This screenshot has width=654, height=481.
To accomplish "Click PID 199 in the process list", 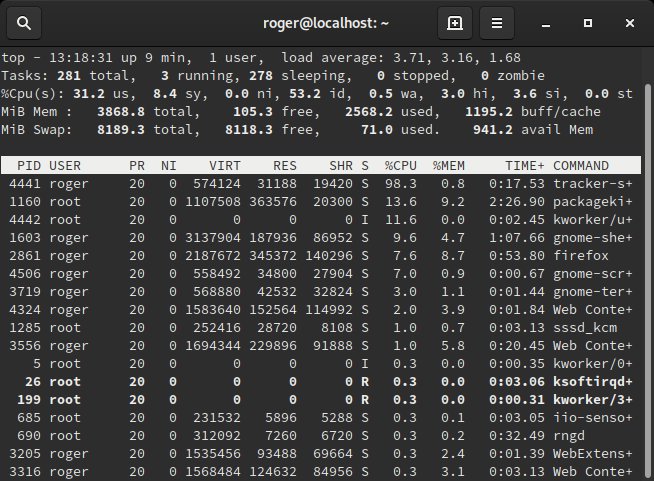I will click(29, 400).
